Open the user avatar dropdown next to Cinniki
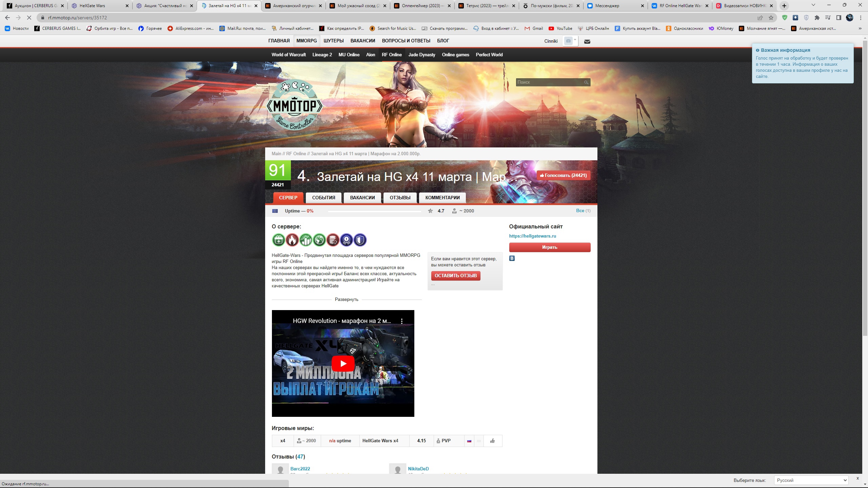The width and height of the screenshot is (868, 488). 571,41
